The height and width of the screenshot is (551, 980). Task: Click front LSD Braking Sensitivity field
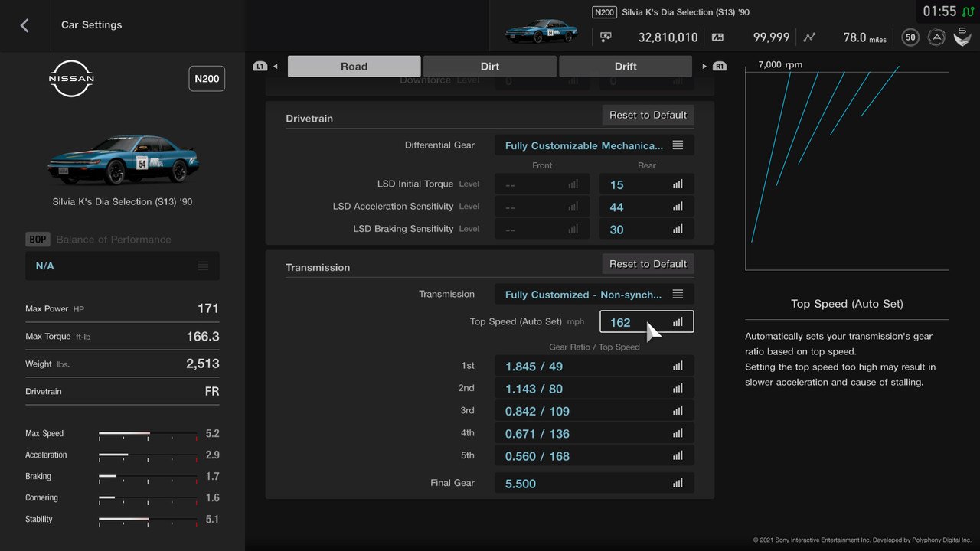click(x=542, y=229)
